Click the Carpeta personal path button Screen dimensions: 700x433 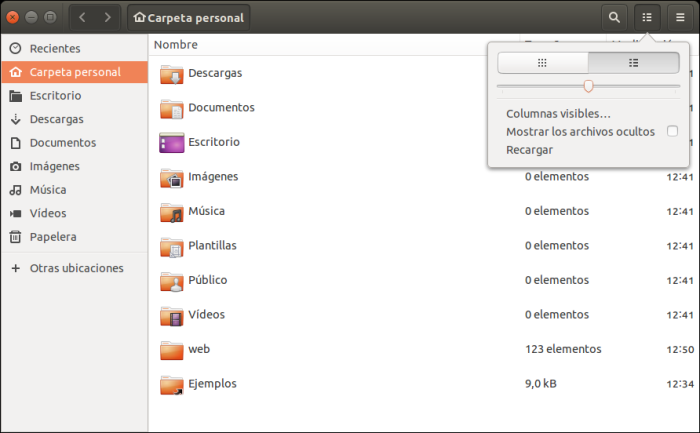pos(190,17)
